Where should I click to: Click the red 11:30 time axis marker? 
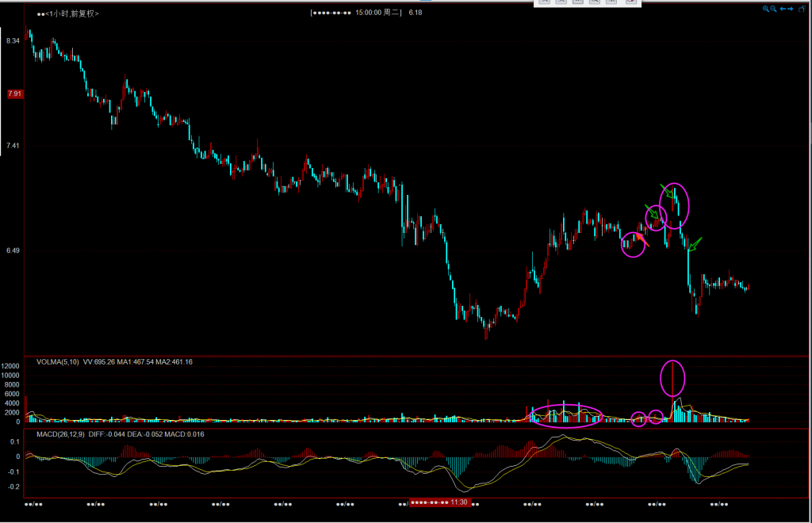tap(440, 503)
